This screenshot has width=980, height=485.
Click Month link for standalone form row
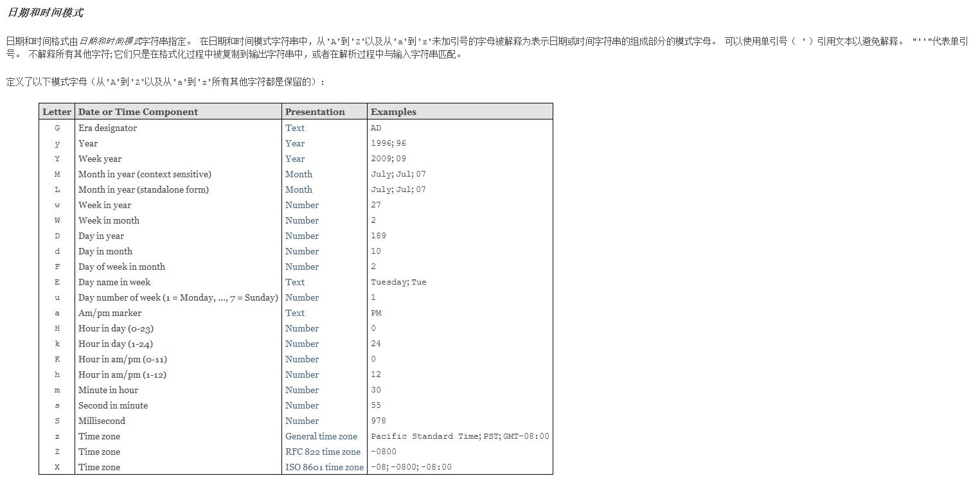pyautogui.click(x=299, y=190)
